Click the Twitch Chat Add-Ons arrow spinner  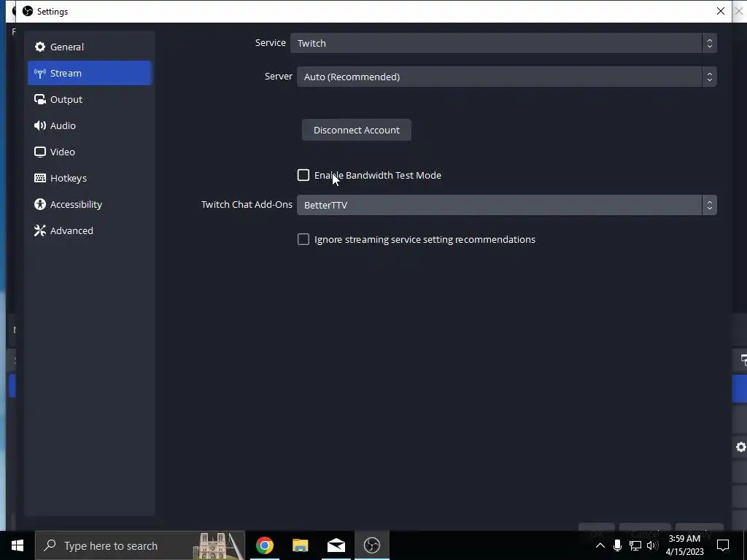(x=709, y=205)
